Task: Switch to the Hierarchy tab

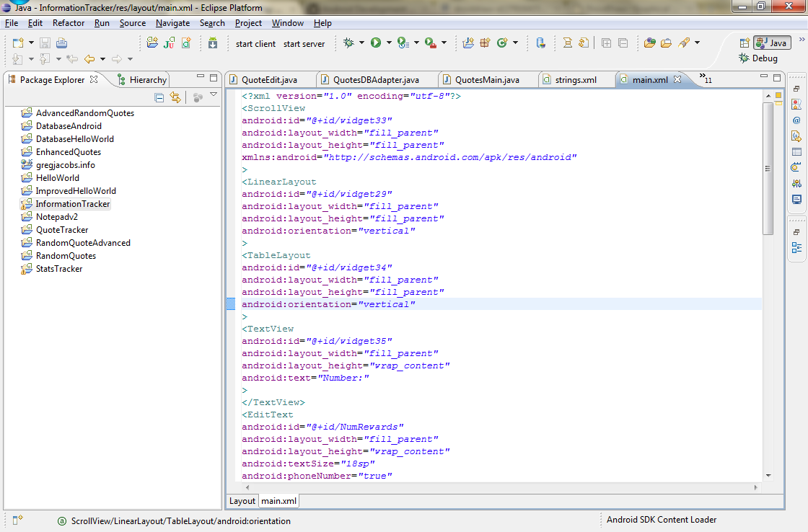Action: [x=142, y=80]
